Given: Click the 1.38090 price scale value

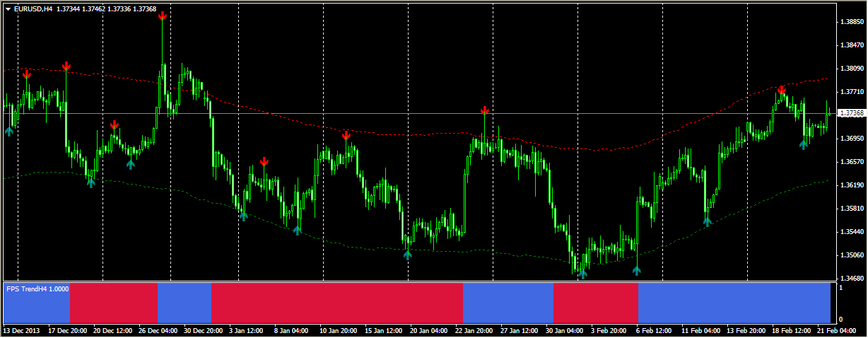Looking at the screenshot, I should point(854,69).
